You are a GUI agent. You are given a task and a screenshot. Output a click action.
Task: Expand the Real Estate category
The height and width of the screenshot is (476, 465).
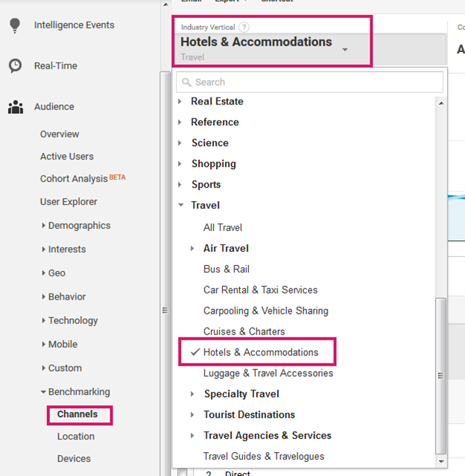pos(180,101)
